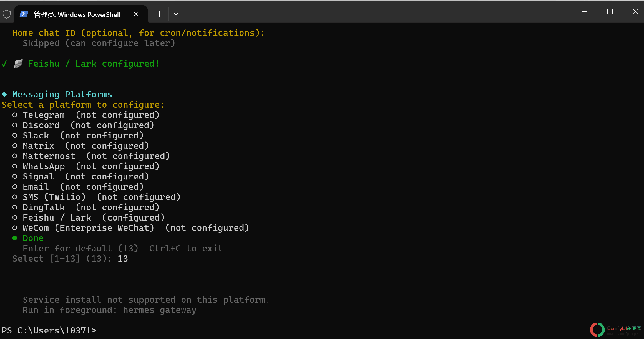Screen dimensions: 644x339
Task: Open a new tab with plus button
Action: click(159, 14)
